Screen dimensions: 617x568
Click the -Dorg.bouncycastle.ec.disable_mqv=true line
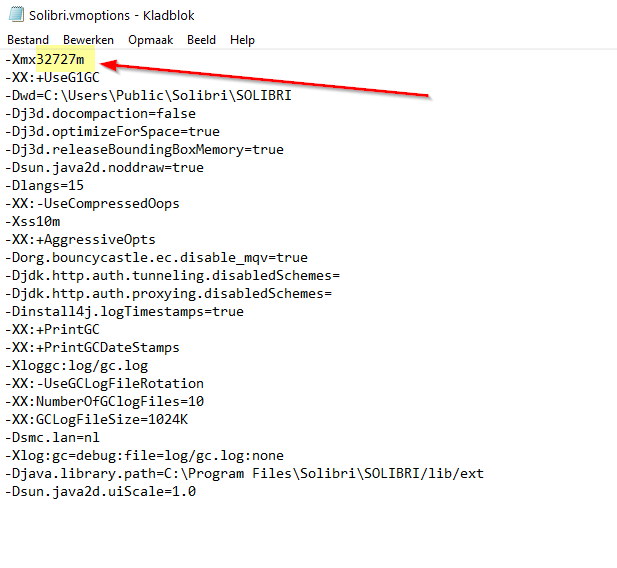(156, 257)
